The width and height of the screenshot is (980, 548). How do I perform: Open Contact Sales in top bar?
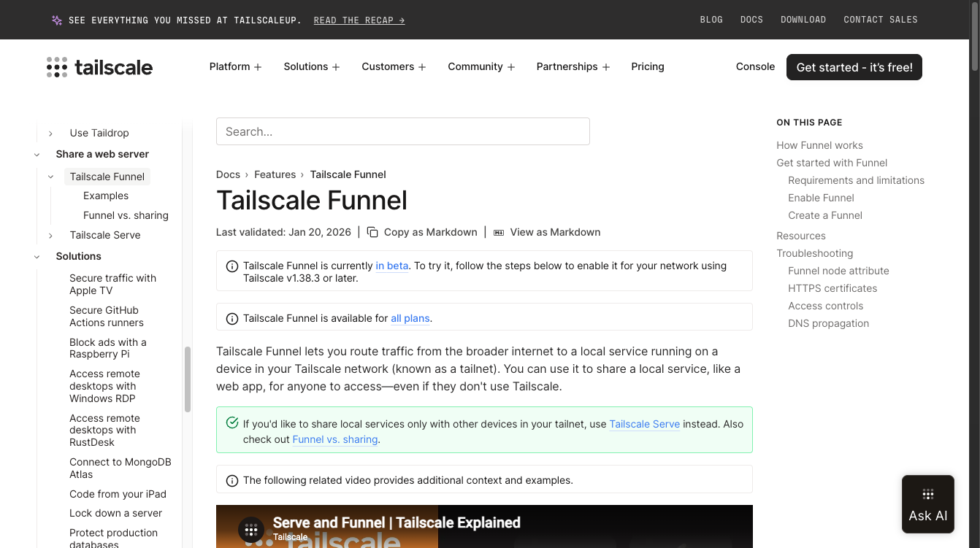coord(881,20)
